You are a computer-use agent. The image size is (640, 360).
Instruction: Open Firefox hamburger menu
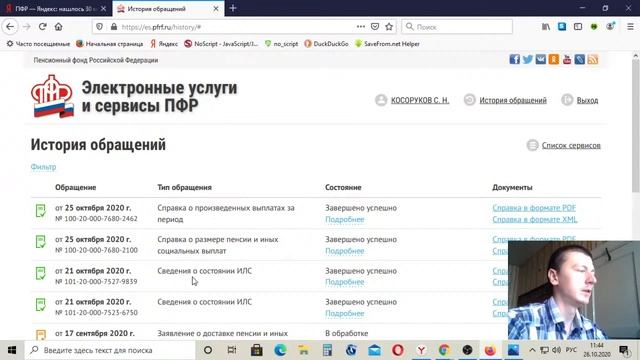click(630, 27)
